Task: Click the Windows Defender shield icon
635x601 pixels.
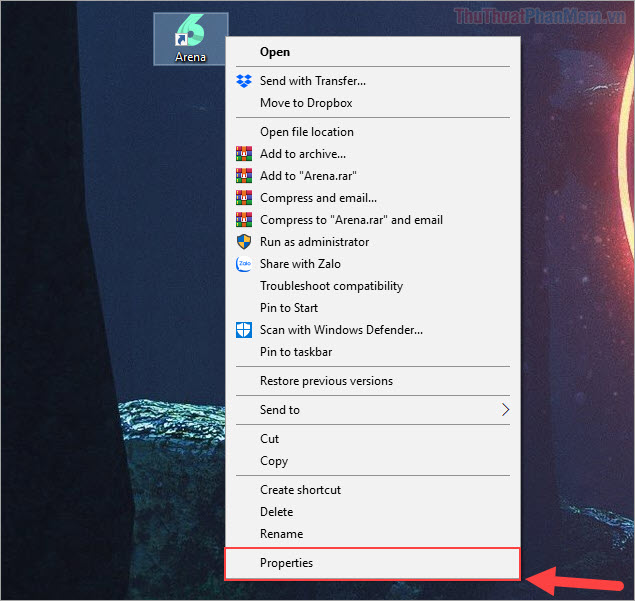Action: [x=244, y=330]
